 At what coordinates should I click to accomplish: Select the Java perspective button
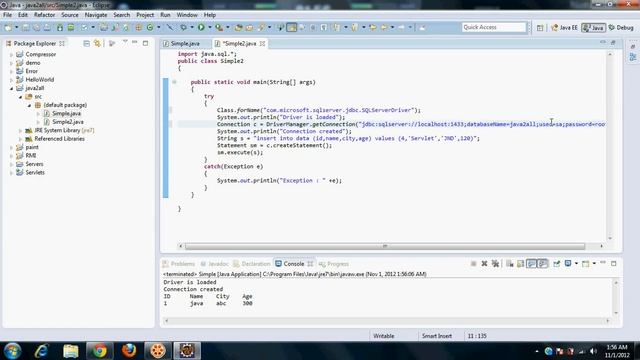593,28
